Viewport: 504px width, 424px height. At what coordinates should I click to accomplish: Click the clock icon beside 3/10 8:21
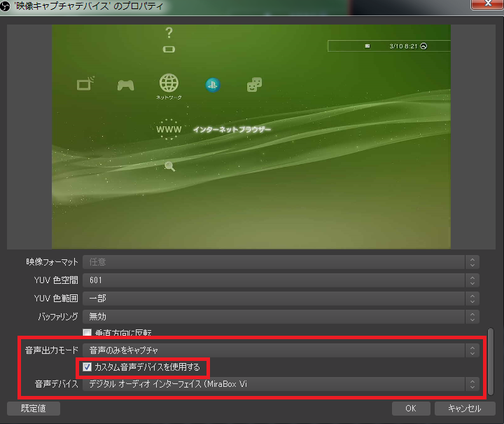423,46
